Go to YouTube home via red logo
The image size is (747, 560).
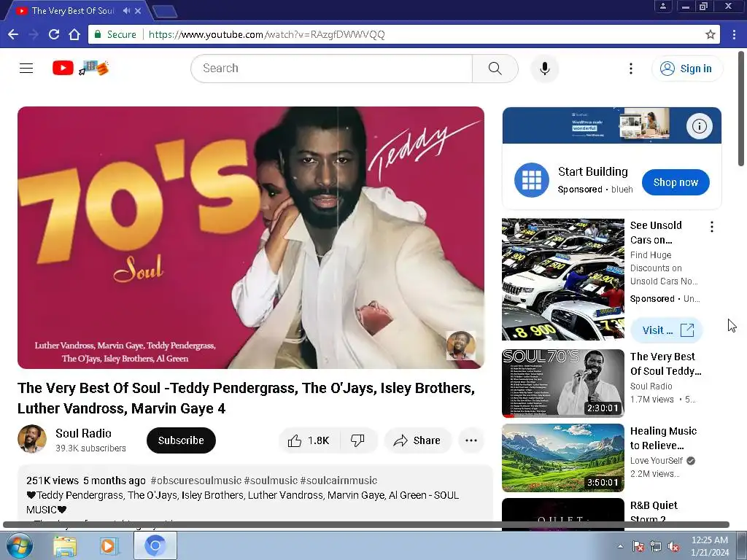(63, 68)
